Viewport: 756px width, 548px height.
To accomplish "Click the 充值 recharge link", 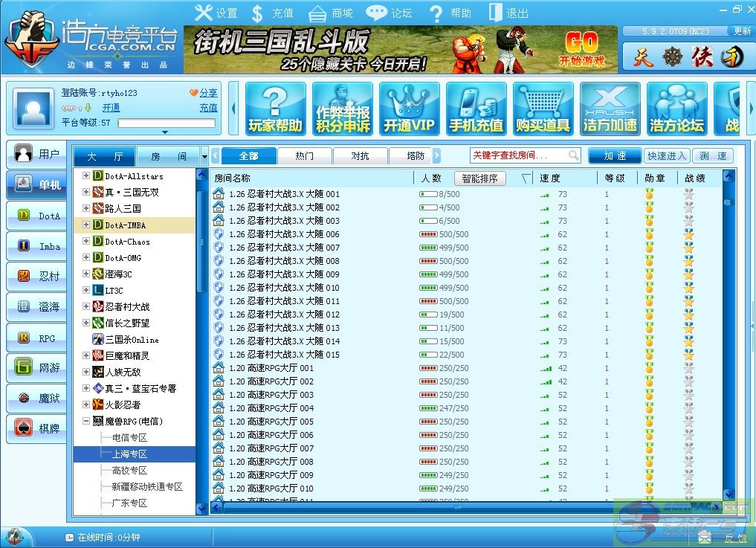I will 208,108.
